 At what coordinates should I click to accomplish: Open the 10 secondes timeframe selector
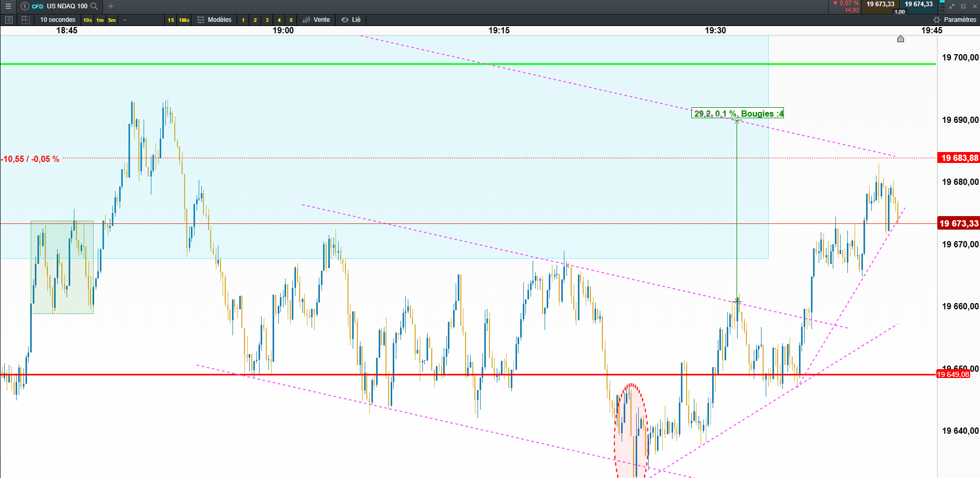pyautogui.click(x=58, y=20)
